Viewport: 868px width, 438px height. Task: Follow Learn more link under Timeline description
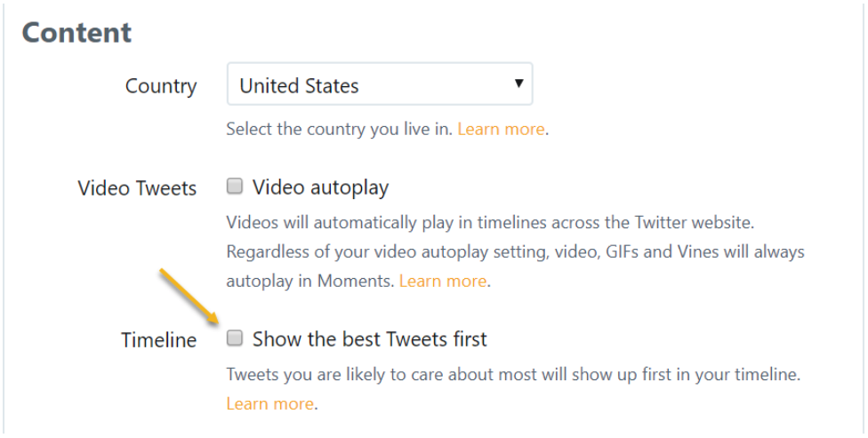[270, 403]
